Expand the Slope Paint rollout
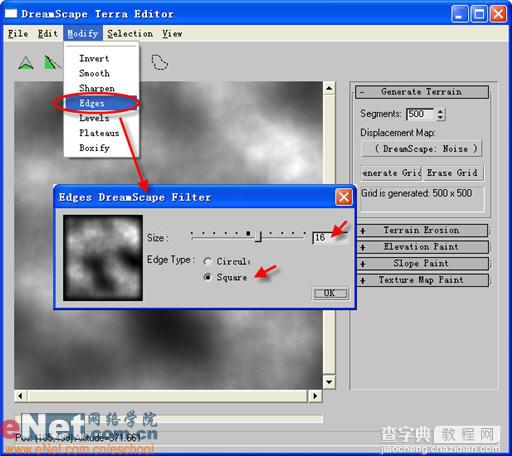Screen dimensions: 512x456 422,263
